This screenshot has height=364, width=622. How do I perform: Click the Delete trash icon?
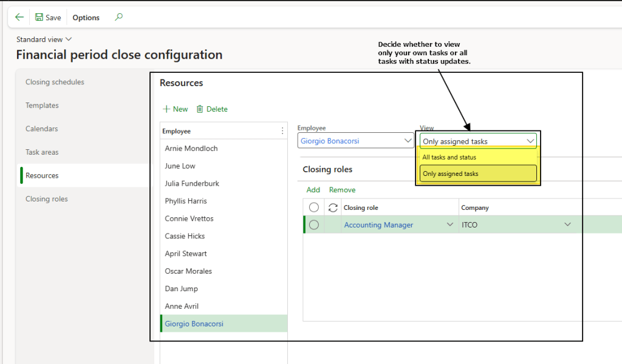[x=200, y=109]
